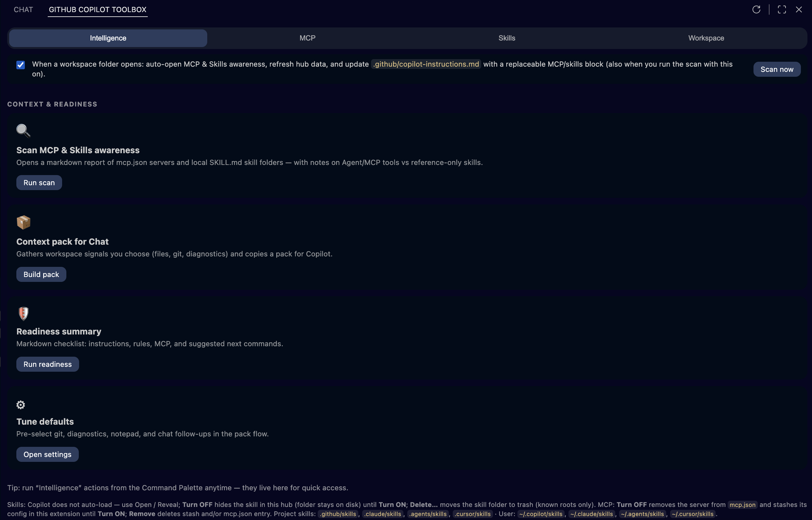The image size is (812, 520).
Task: Click the shield icon above Readiness summary
Action: pos(23,313)
